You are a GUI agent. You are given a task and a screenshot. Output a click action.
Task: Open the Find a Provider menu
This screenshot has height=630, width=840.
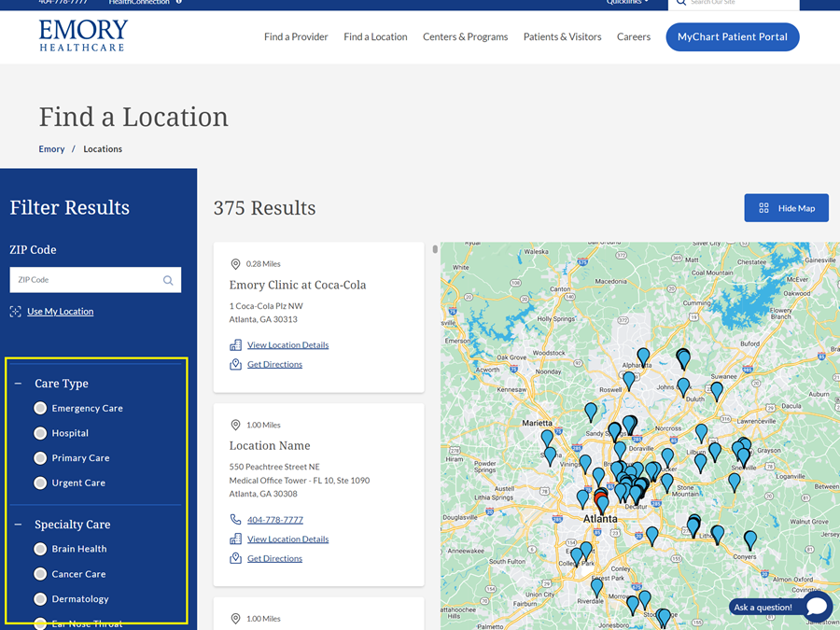click(296, 37)
